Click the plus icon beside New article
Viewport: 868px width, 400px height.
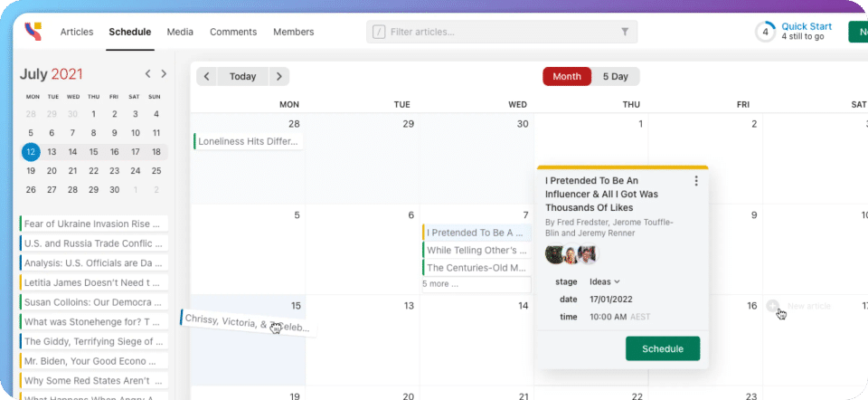pyautogui.click(x=773, y=305)
